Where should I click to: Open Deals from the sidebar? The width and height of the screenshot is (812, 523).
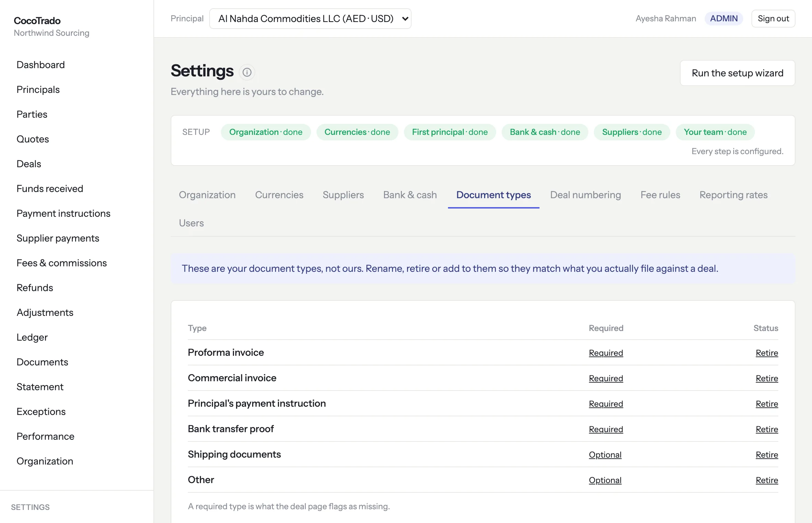29,164
